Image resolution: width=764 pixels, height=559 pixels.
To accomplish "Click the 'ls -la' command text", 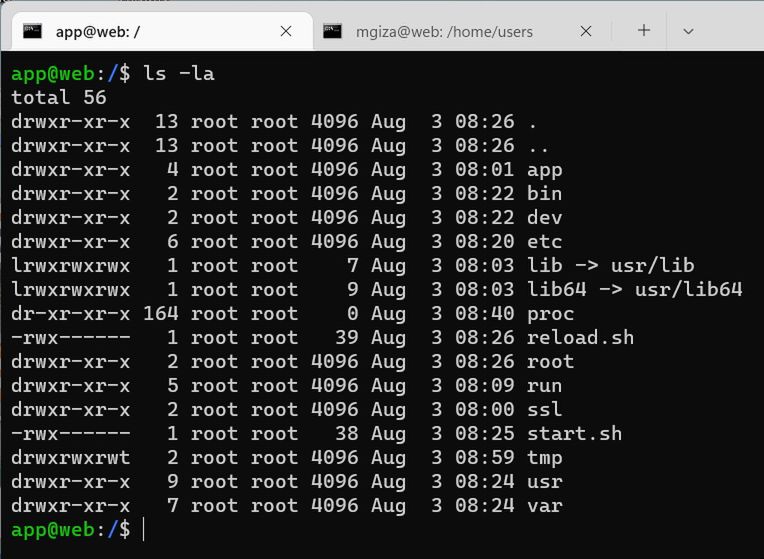I will click(x=178, y=74).
